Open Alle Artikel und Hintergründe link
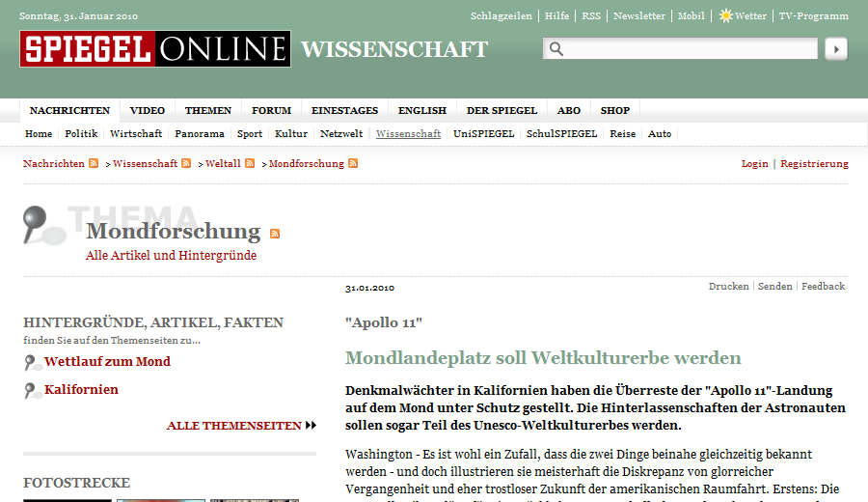The height and width of the screenshot is (502, 868). click(x=171, y=256)
